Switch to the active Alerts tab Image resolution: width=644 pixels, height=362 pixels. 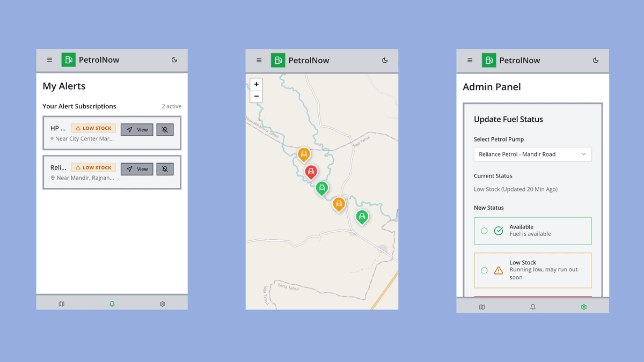click(112, 304)
